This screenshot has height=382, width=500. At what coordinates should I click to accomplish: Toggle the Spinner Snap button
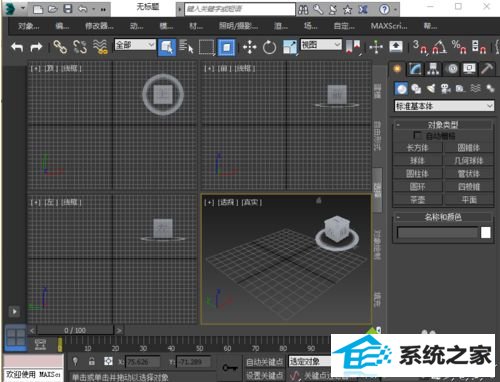[x=479, y=47]
